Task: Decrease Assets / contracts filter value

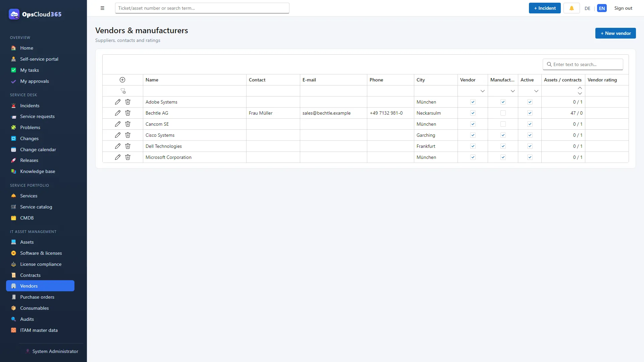Action: [580, 94]
